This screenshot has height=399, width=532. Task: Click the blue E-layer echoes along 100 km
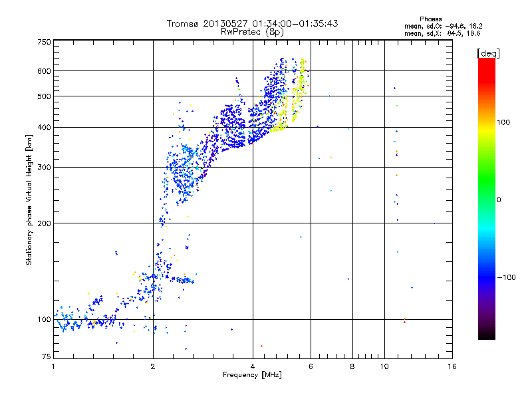85,321
